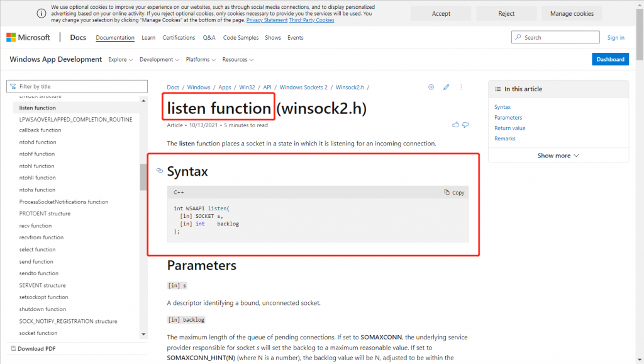The width and height of the screenshot is (644, 364).
Task: Open Manage cookies
Action: (x=572, y=14)
